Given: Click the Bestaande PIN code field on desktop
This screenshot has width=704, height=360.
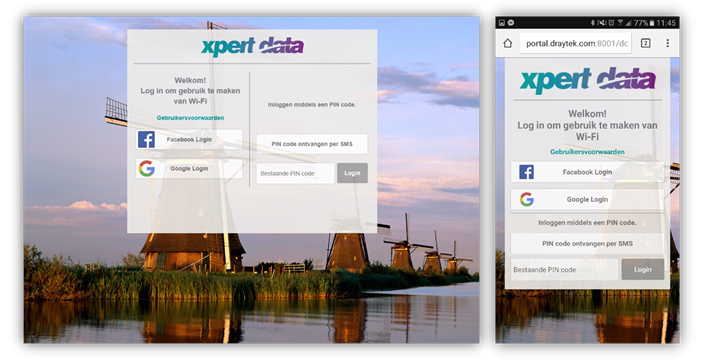Looking at the screenshot, I should (x=295, y=173).
